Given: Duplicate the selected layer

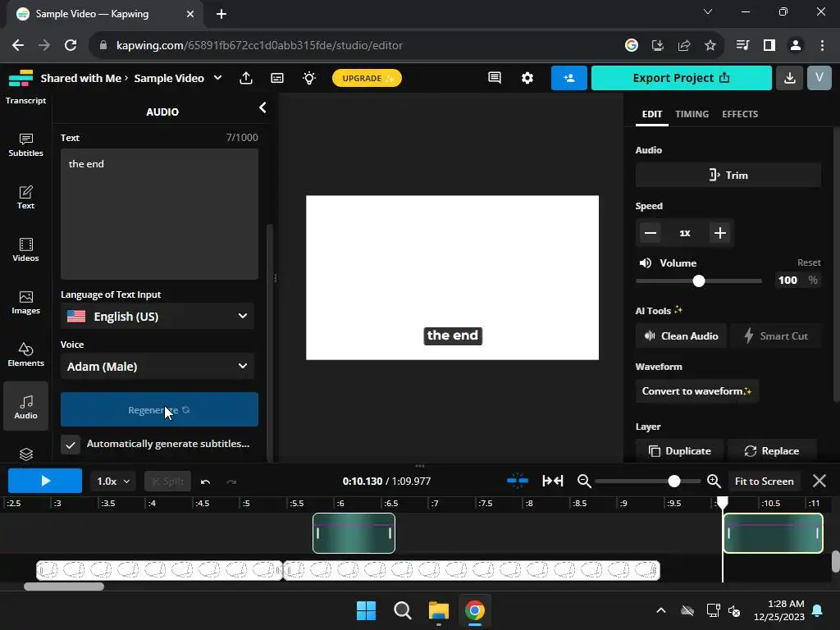Looking at the screenshot, I should (679, 451).
